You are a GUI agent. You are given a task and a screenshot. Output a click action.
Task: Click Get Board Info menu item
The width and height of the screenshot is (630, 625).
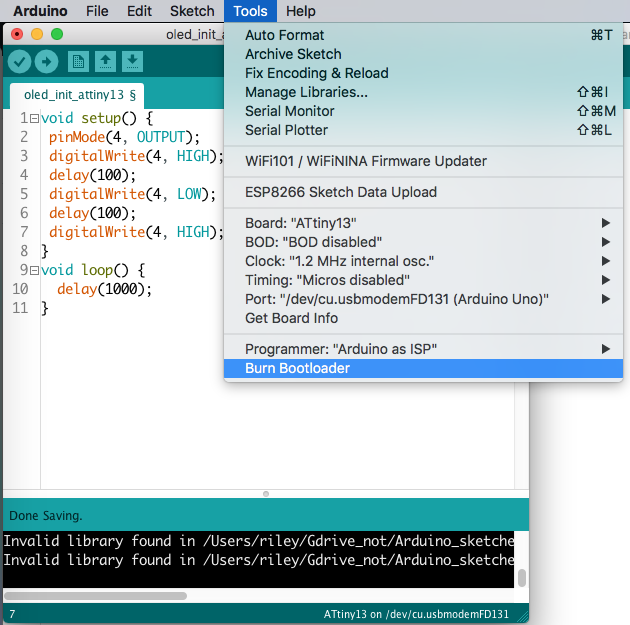[x=423, y=318]
